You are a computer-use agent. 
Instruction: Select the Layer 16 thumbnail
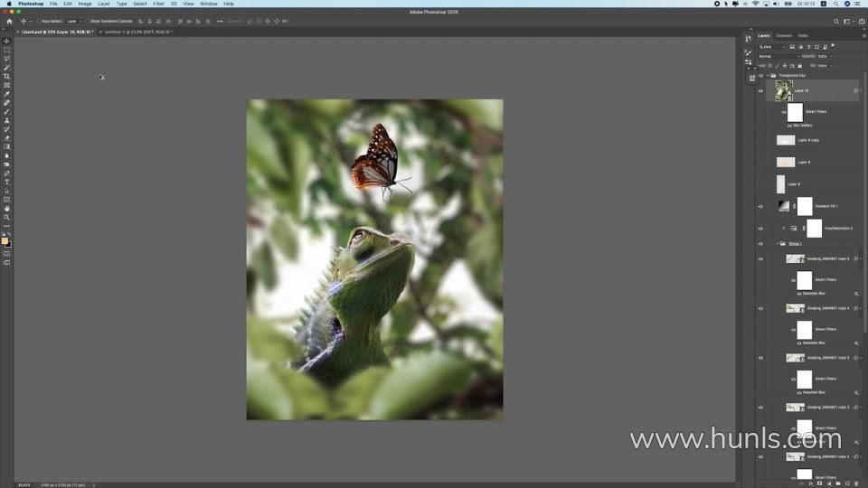[x=784, y=90]
